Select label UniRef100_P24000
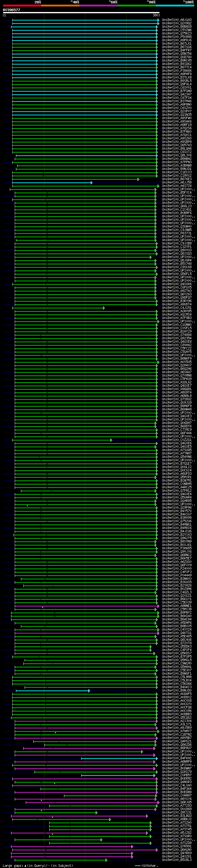This screenshot has width=197, height=868. tap(177, 568)
